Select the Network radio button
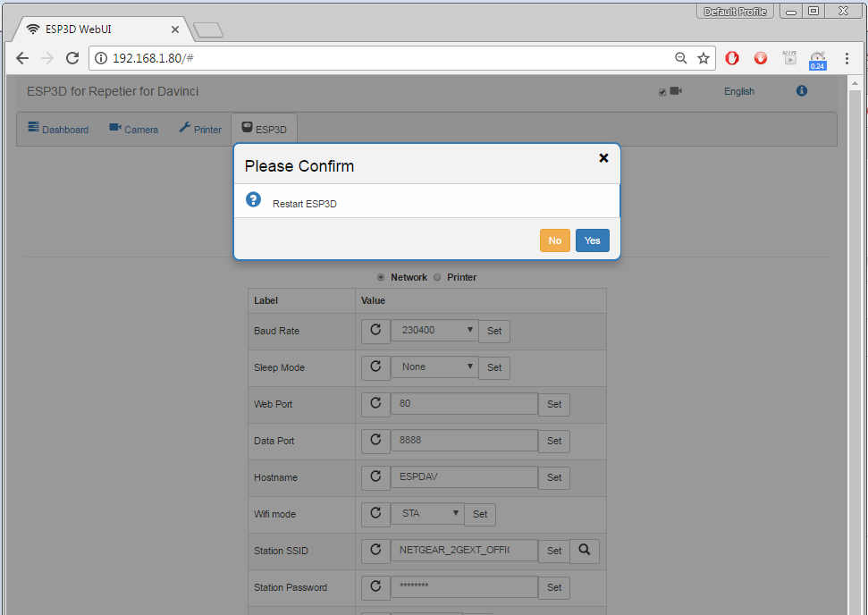The height and width of the screenshot is (615, 868). (x=381, y=277)
